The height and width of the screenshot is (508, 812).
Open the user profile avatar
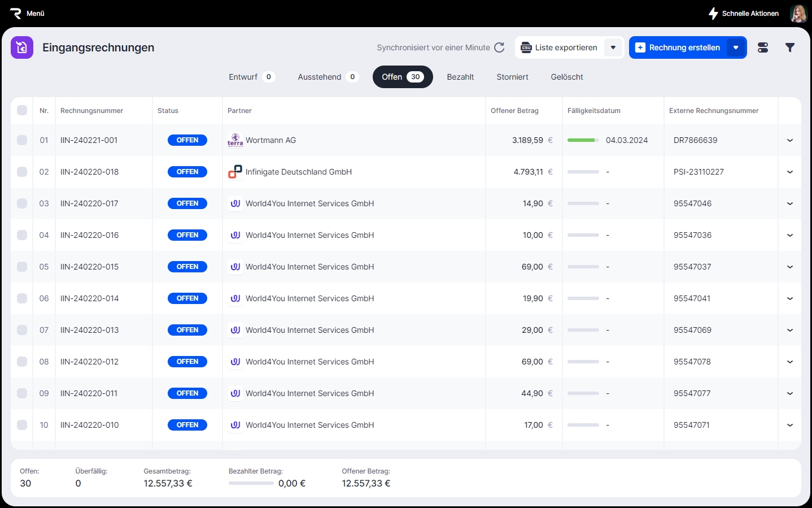click(798, 14)
